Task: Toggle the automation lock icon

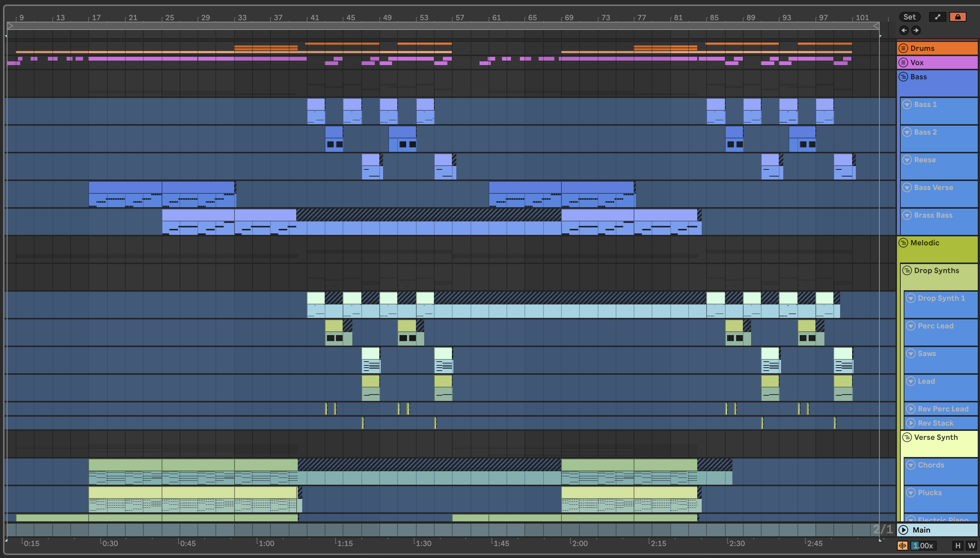Action: click(958, 17)
